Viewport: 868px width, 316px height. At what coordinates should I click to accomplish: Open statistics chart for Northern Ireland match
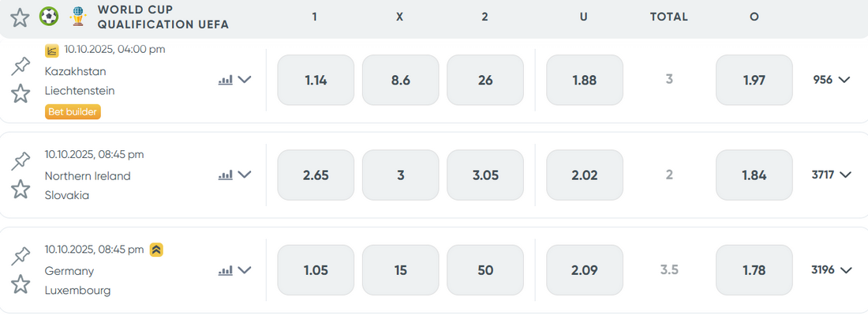(226, 175)
